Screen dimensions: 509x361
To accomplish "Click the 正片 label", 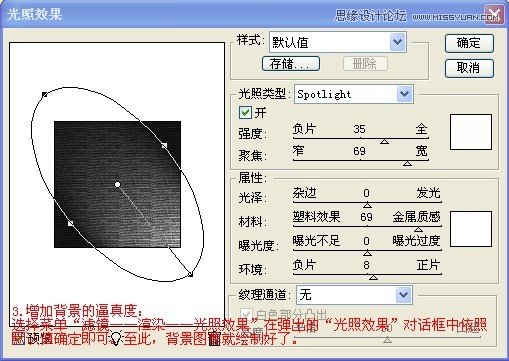I will pyautogui.click(x=428, y=265).
